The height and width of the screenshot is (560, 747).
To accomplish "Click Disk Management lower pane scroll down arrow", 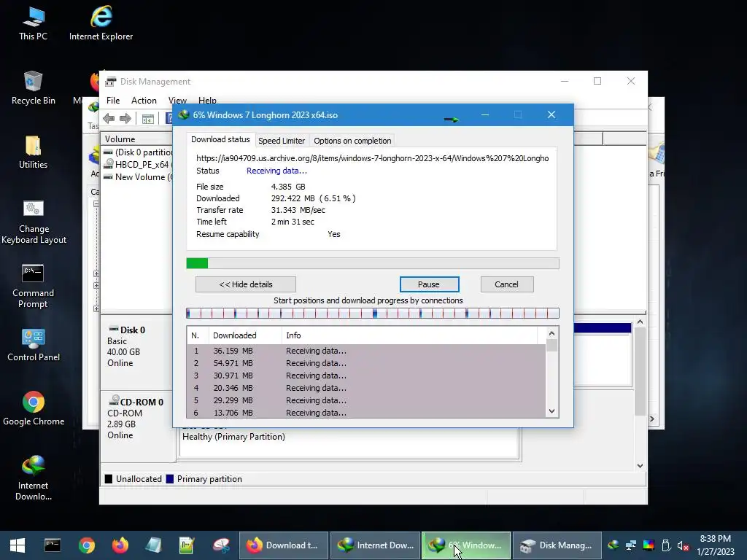I will pyautogui.click(x=640, y=466).
